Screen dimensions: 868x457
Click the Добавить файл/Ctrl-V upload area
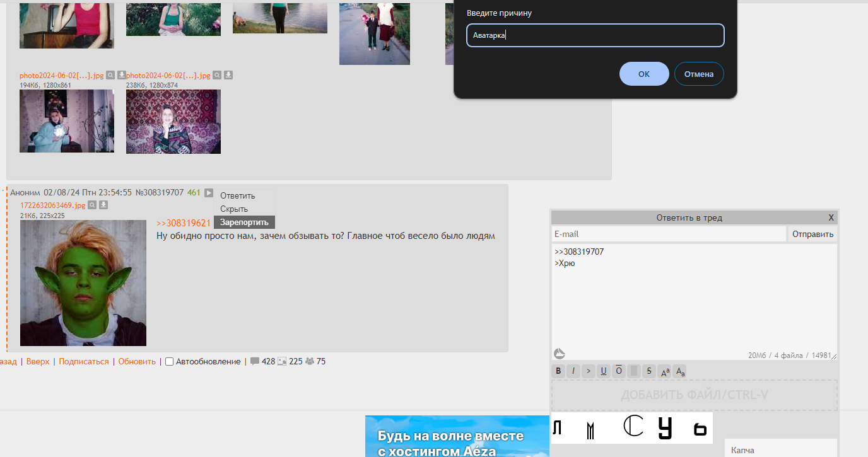point(695,395)
